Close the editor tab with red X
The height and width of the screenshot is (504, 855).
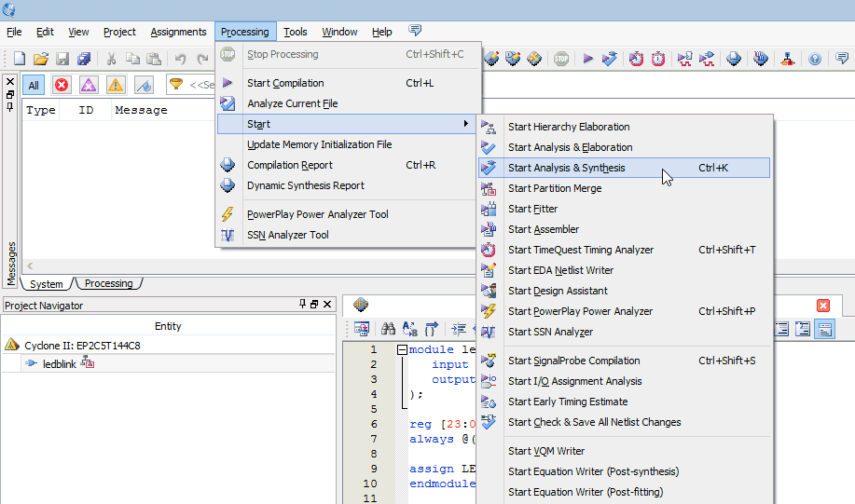pos(823,306)
